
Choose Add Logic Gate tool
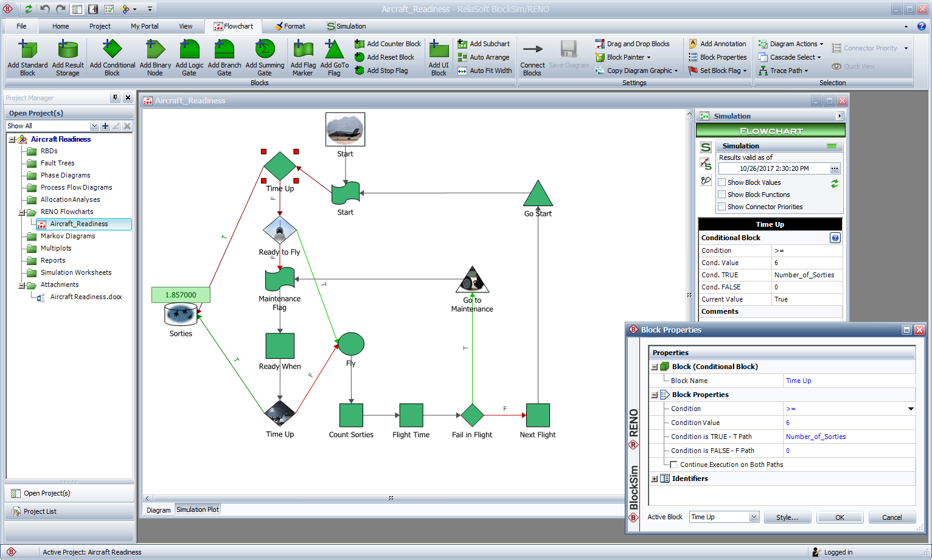[x=189, y=50]
